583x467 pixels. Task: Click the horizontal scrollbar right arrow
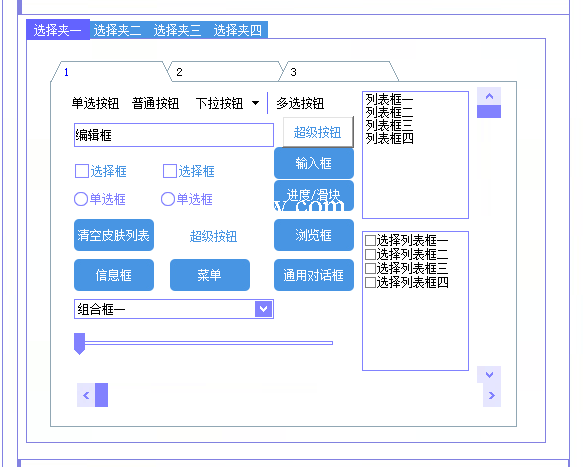(x=492, y=395)
